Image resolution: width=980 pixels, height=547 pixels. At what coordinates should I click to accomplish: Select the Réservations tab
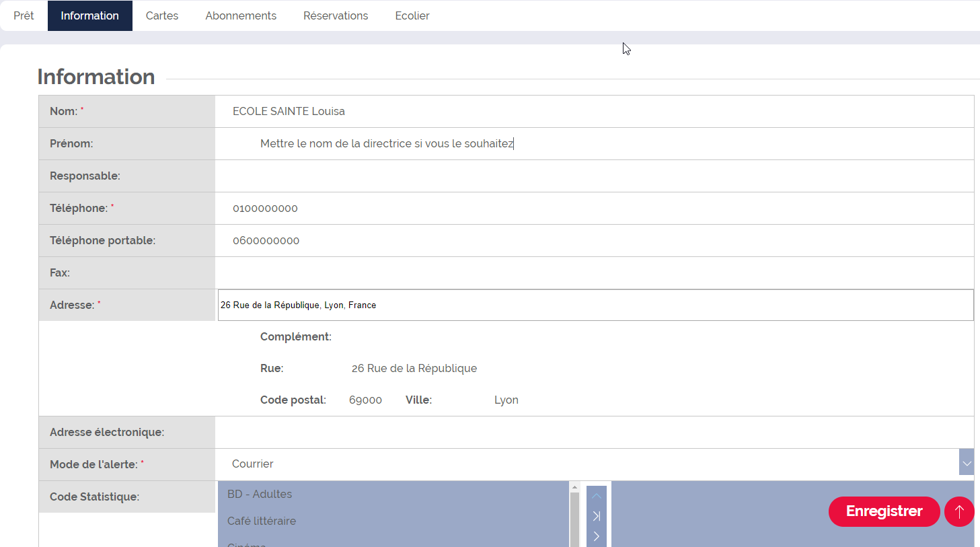click(336, 15)
